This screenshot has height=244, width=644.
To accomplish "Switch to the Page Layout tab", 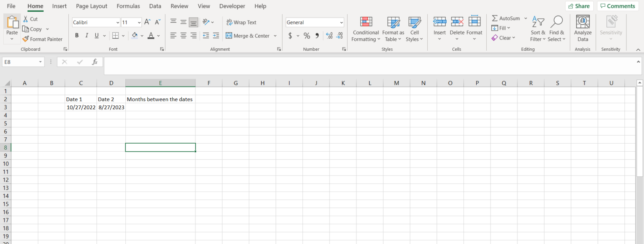I will tap(91, 6).
